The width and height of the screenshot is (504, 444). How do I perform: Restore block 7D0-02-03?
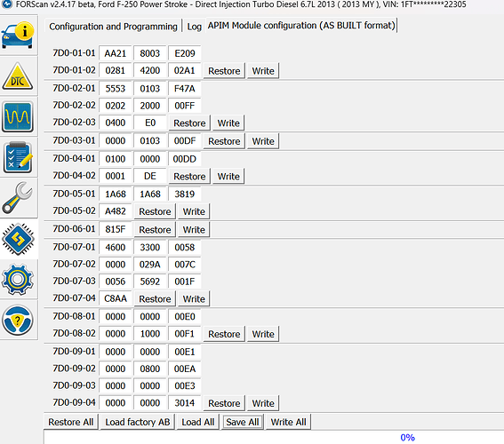point(189,123)
